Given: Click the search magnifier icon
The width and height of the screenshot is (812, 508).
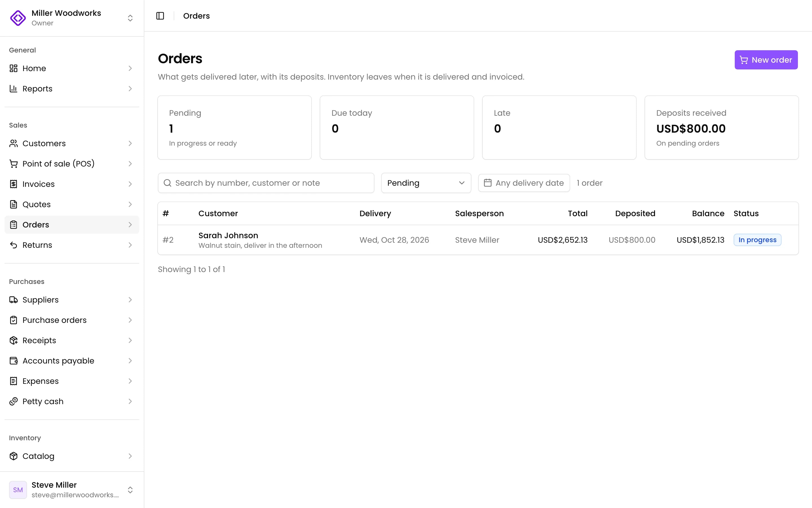Looking at the screenshot, I should (167, 183).
